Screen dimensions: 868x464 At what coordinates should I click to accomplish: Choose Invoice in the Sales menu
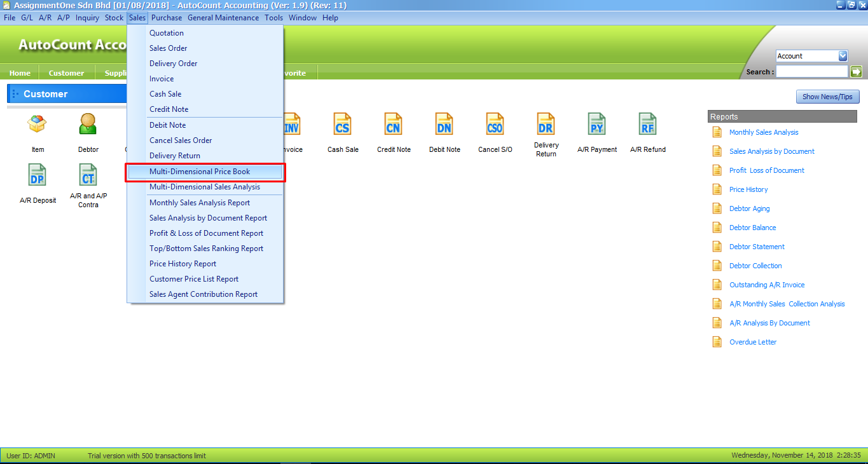pyautogui.click(x=205, y=79)
